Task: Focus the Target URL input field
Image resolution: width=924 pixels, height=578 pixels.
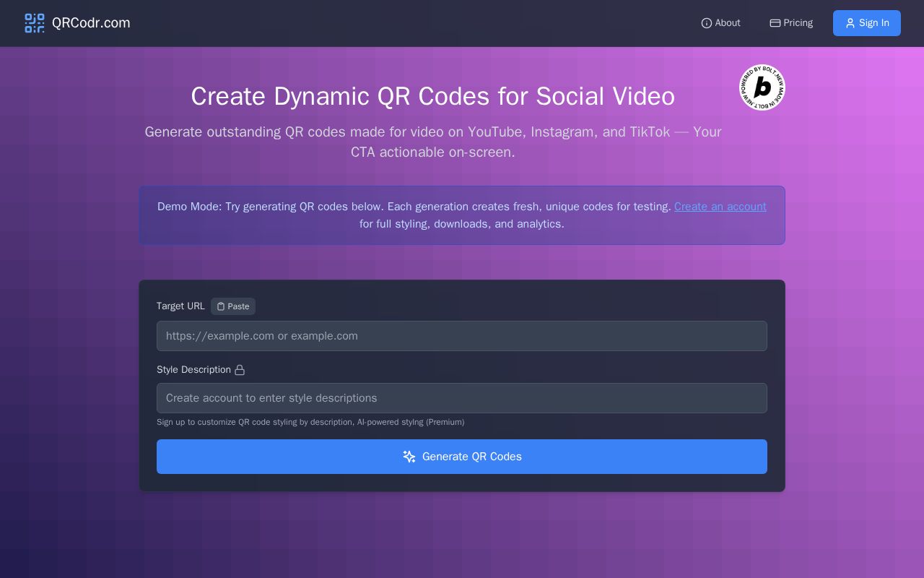Action: (462, 336)
